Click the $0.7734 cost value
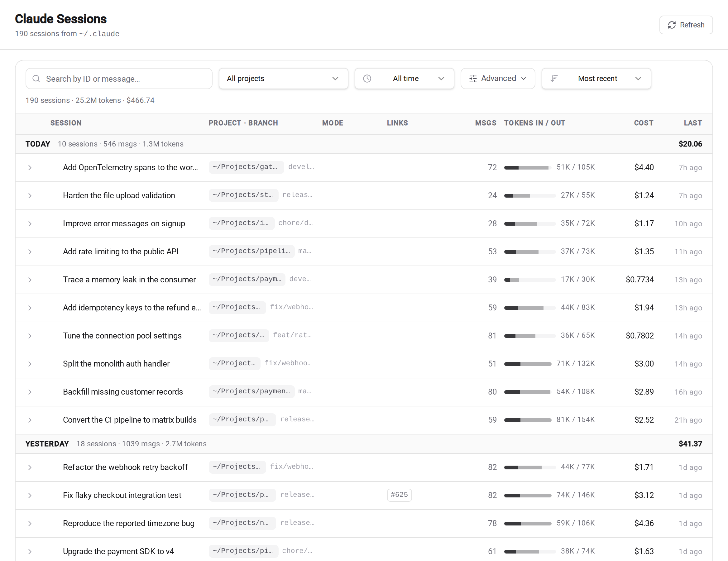Screen dimensions: 728x561 tap(639, 279)
